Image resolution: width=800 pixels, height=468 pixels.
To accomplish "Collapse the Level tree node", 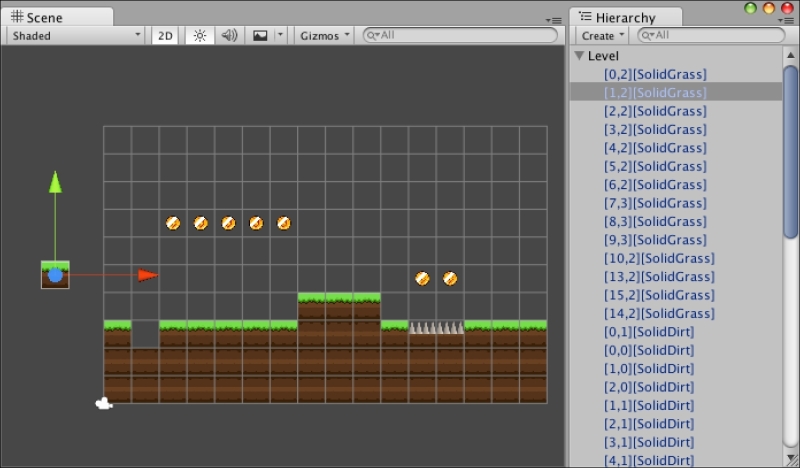I will [579, 56].
